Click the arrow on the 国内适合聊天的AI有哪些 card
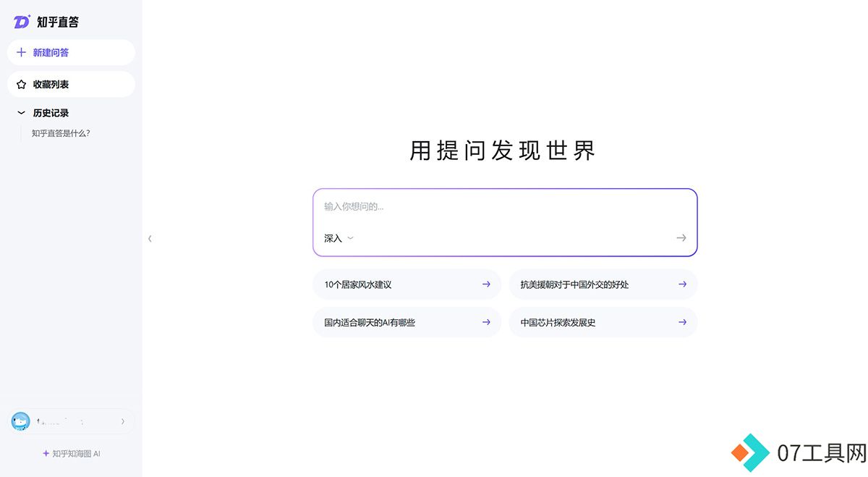Image resolution: width=868 pixels, height=477 pixels. click(x=486, y=322)
